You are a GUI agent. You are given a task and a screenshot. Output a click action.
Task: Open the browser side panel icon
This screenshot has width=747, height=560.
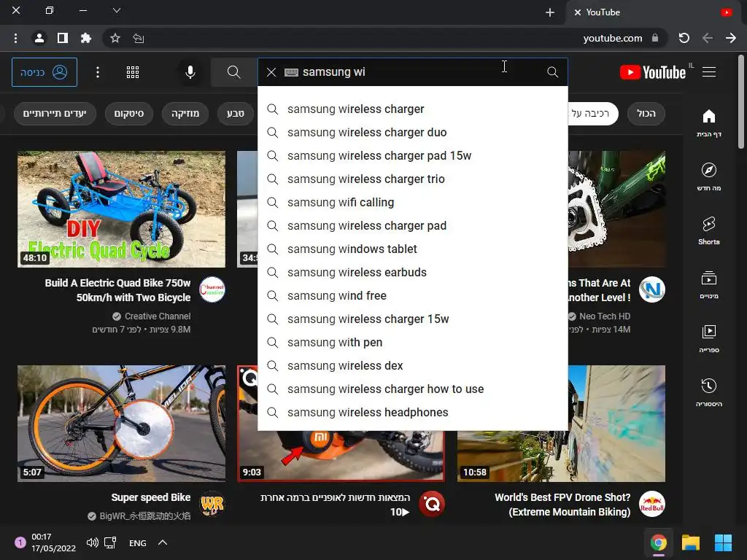[x=63, y=38]
